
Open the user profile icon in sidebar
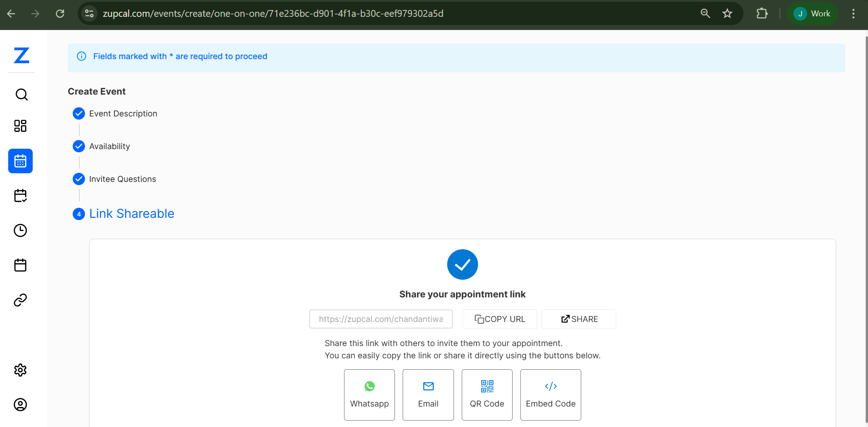(x=20, y=405)
